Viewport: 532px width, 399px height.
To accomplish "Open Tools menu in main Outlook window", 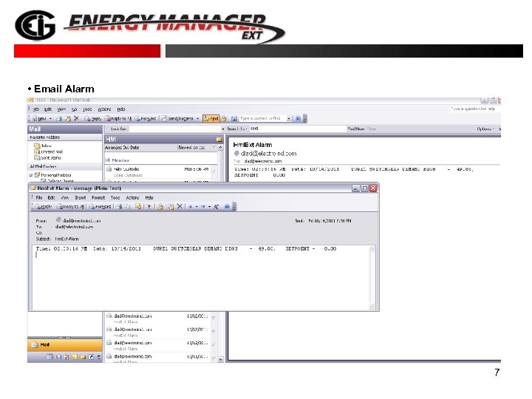I will (87, 109).
